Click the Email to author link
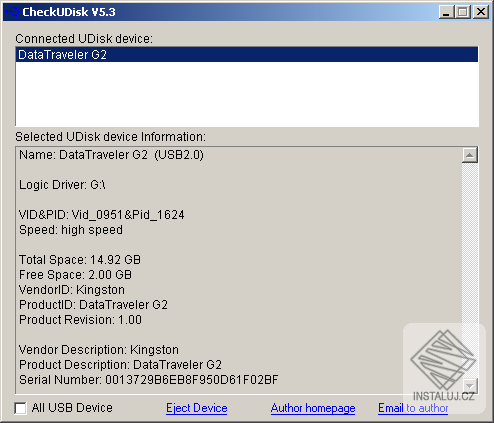 (x=413, y=408)
